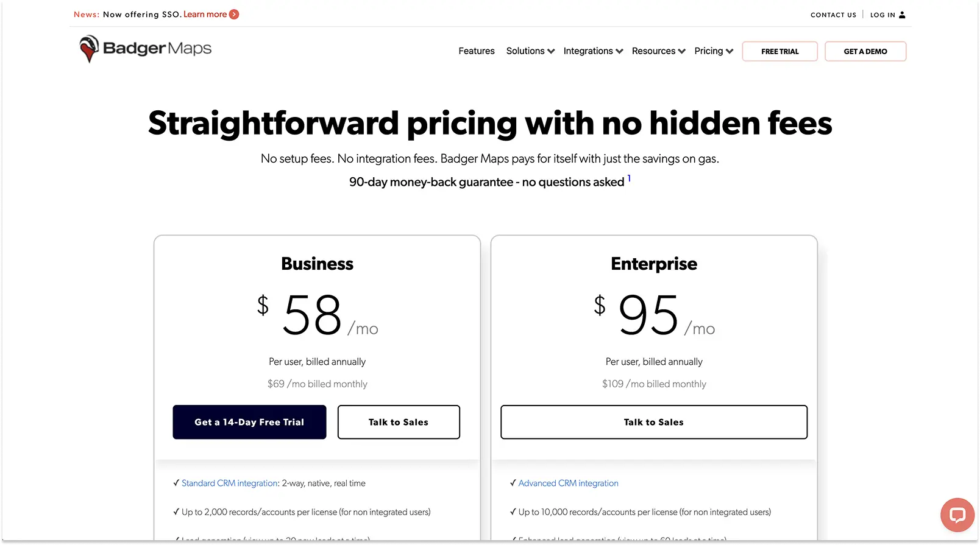The height and width of the screenshot is (545, 980).
Task: Click Talk to Sales under Enterprise plan
Action: 653,422
